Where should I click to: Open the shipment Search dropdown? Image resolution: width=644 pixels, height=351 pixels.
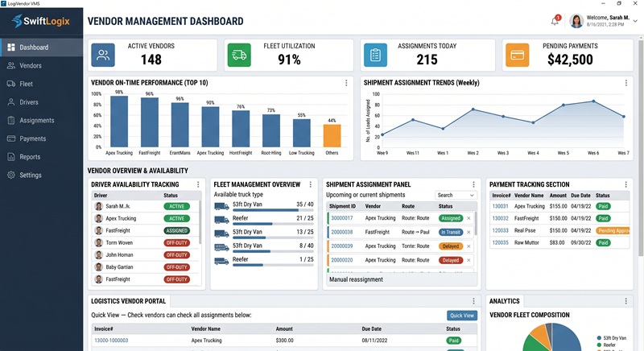click(x=456, y=196)
